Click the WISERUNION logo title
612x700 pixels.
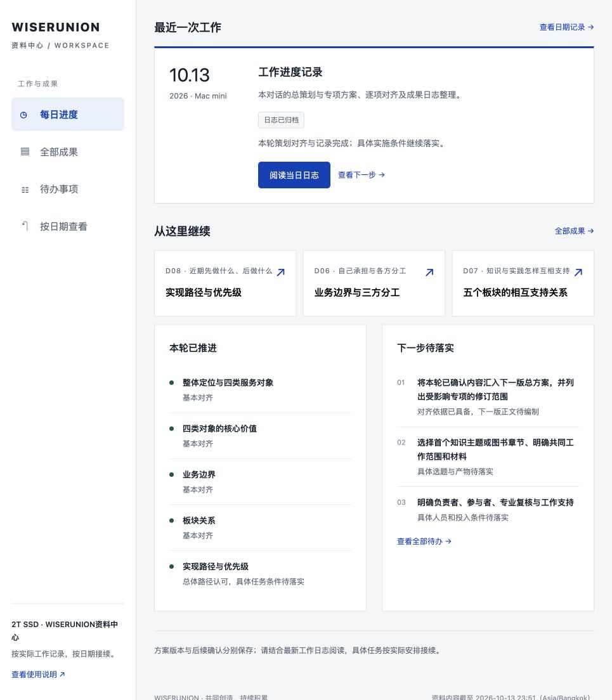tap(56, 27)
